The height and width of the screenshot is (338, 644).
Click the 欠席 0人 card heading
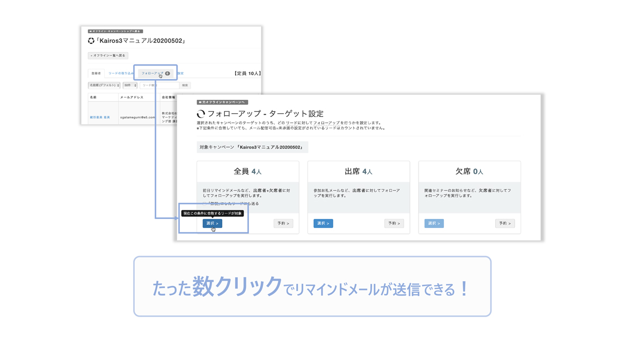470,172
